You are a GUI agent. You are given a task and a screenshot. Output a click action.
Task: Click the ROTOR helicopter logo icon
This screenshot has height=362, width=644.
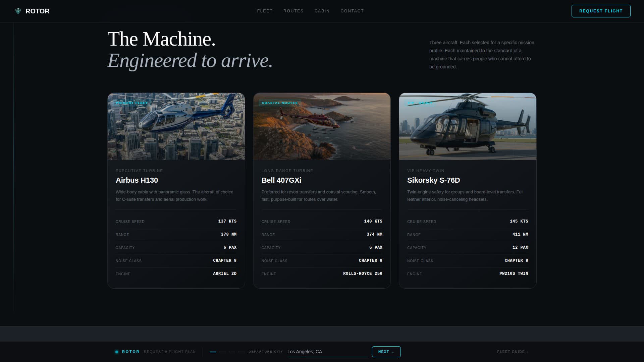pos(18,11)
